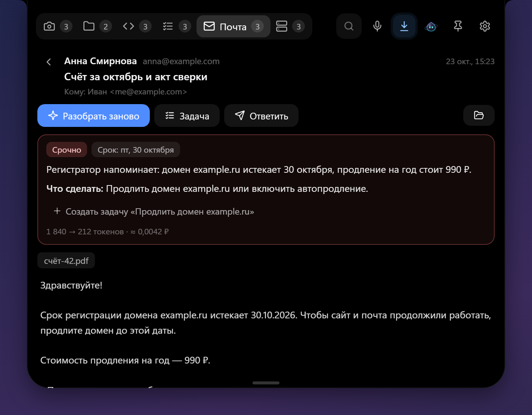The width and height of the screenshot is (532, 415).
Task: Open the server stack tab
Action: pyautogui.click(x=290, y=26)
